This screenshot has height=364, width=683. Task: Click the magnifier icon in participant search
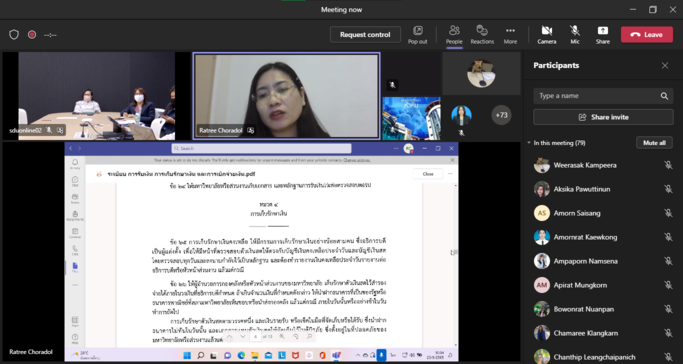(x=664, y=96)
